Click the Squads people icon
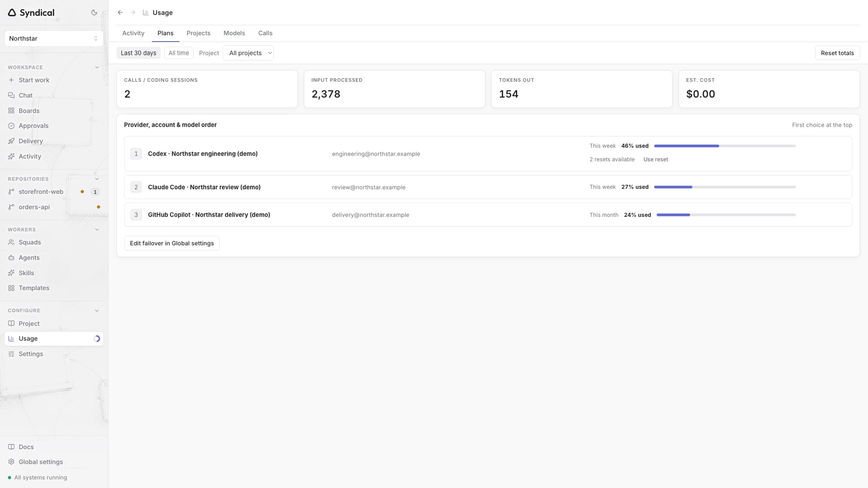Image resolution: width=868 pixels, height=488 pixels. (11, 242)
